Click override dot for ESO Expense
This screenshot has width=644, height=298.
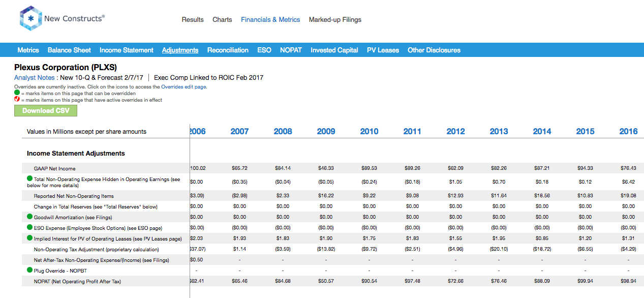pos(30,227)
